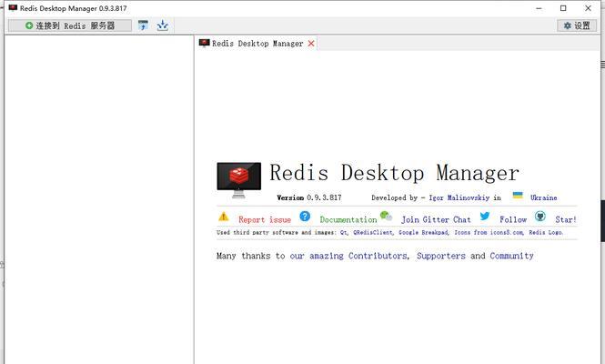
Task: Open the Star! link
Action: click(x=566, y=219)
